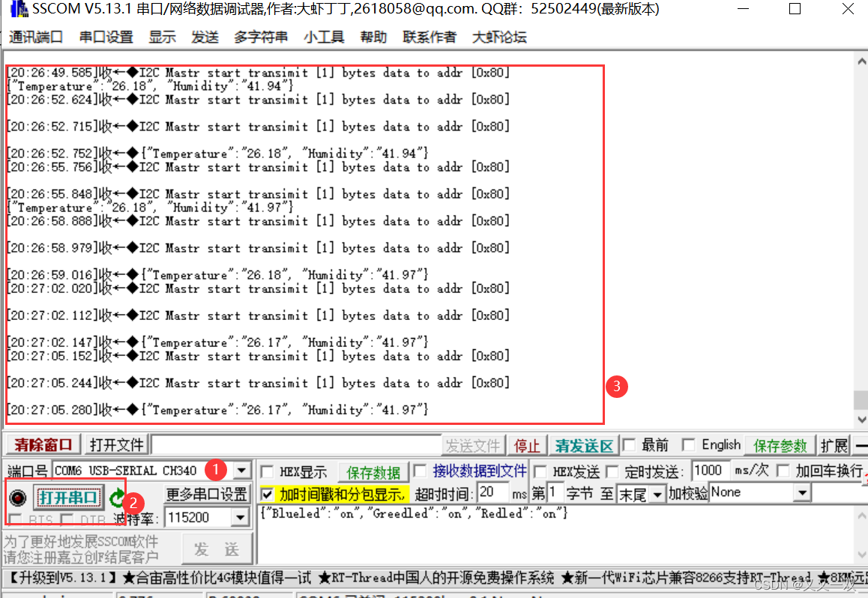This screenshot has width=868, height=598.
Task: Click 保存数据 to save received data
Action: click(373, 472)
